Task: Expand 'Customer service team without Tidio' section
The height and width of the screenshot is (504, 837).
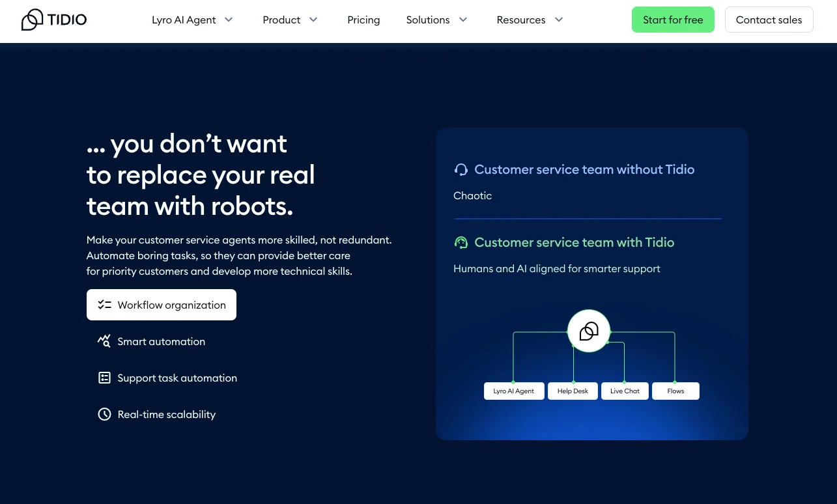Action: (x=584, y=169)
